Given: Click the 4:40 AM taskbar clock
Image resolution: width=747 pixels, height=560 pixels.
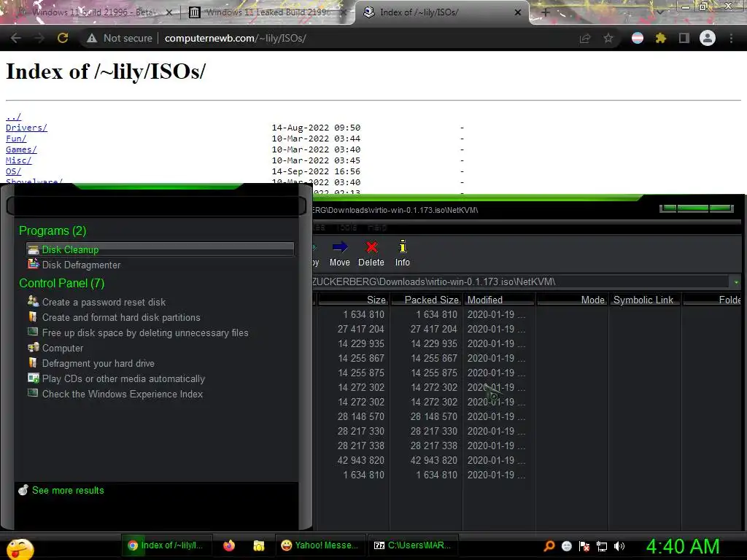Looking at the screenshot, I should [x=683, y=547].
